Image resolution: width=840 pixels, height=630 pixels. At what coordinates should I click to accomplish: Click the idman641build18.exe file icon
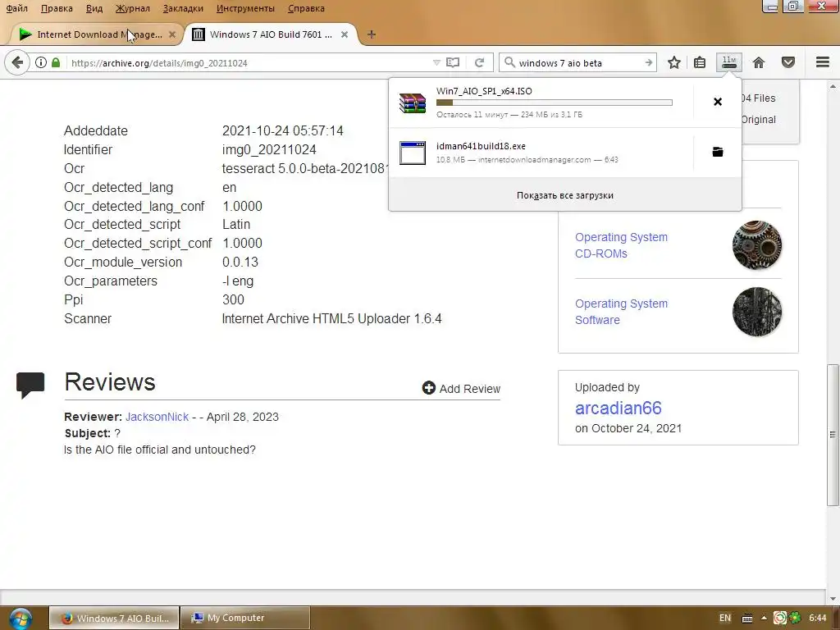(413, 153)
